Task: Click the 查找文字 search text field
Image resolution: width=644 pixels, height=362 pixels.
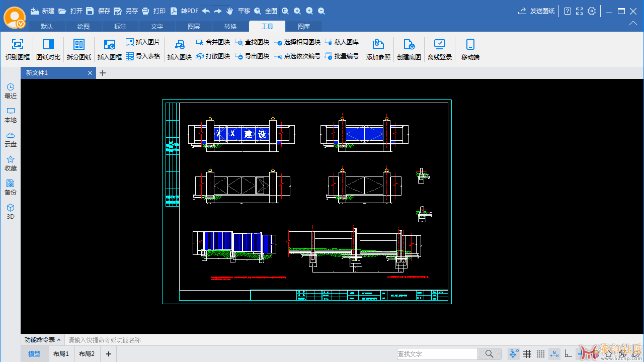Action: pyautogui.click(x=437, y=354)
